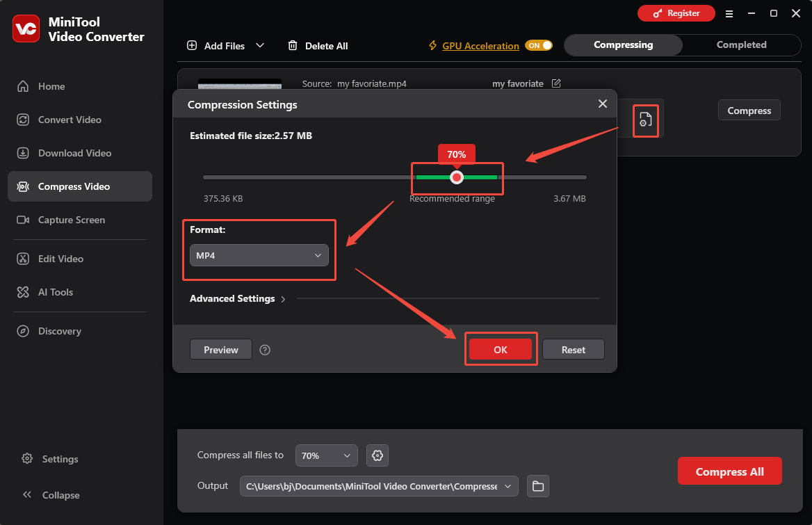The image size is (812, 525).
Task: Switch to the Completed tab
Action: point(741,45)
